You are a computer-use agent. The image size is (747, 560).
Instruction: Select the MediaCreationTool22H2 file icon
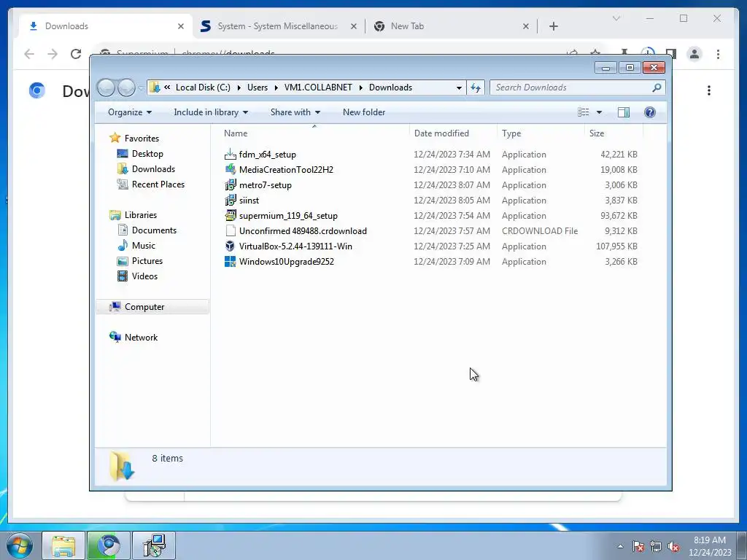pos(230,169)
